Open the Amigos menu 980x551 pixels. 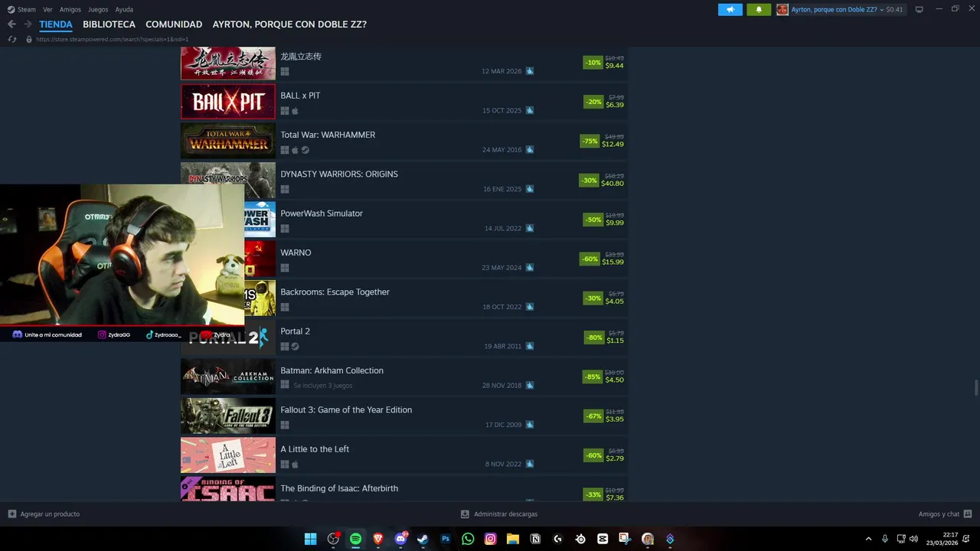tap(70, 9)
